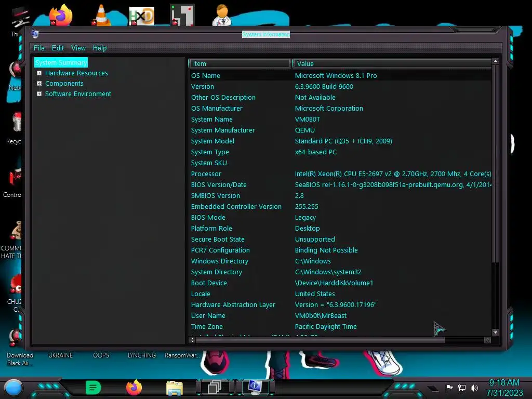
Task: Select the Secure Boot State row
Action: pos(340,239)
